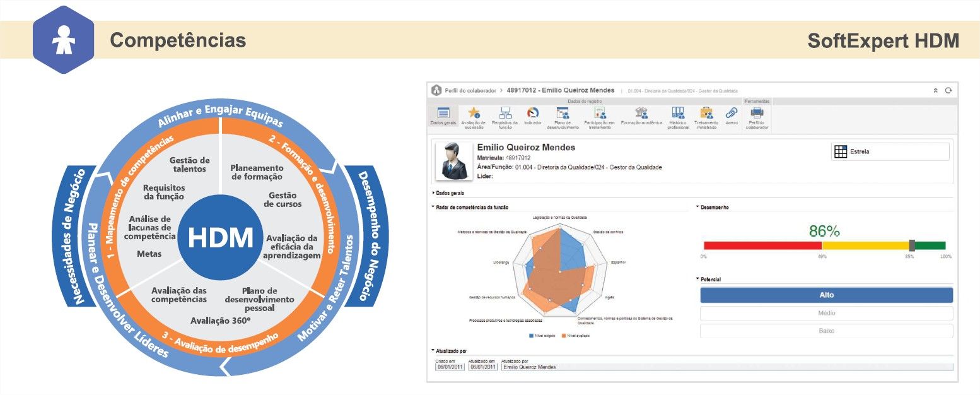
Task: Click "Análise de lacunas de competência" text
Action: (149, 228)
